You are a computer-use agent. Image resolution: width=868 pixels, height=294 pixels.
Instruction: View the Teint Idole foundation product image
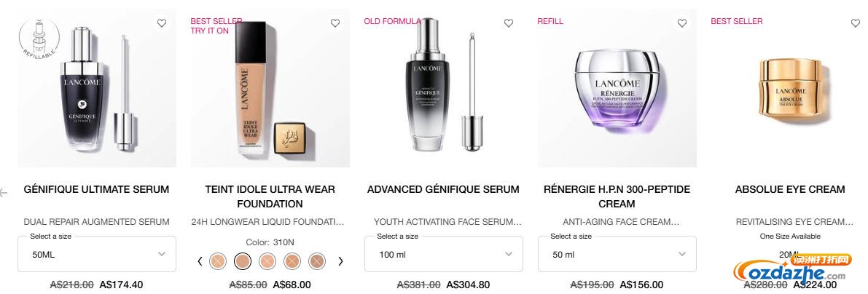point(270,89)
